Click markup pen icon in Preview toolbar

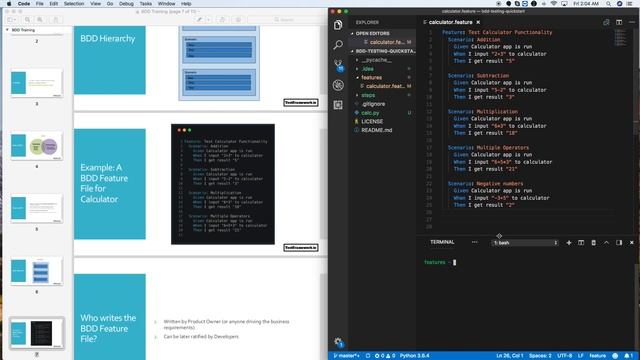click(199, 20)
